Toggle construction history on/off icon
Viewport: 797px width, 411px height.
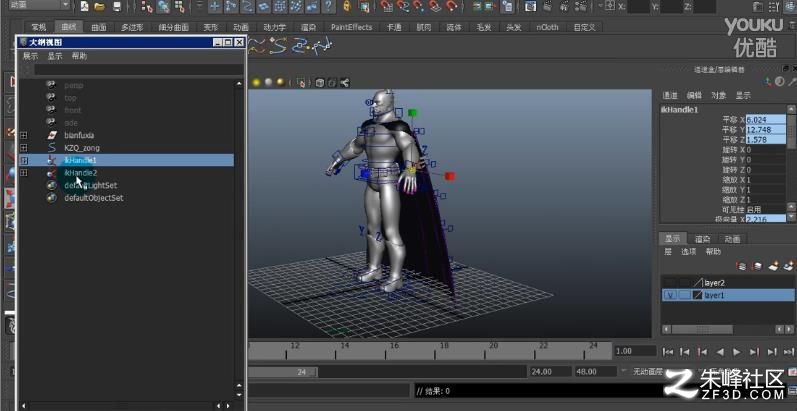[x=508, y=6]
